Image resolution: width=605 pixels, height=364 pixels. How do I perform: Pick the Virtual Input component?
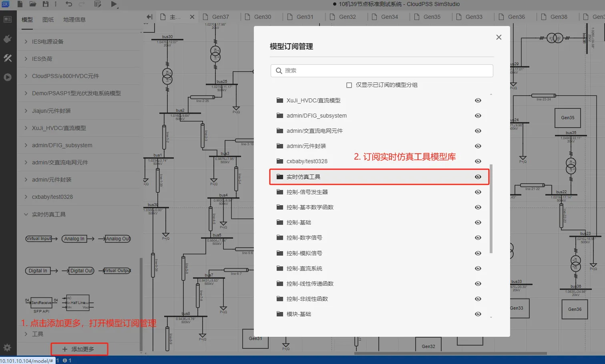pos(41,239)
